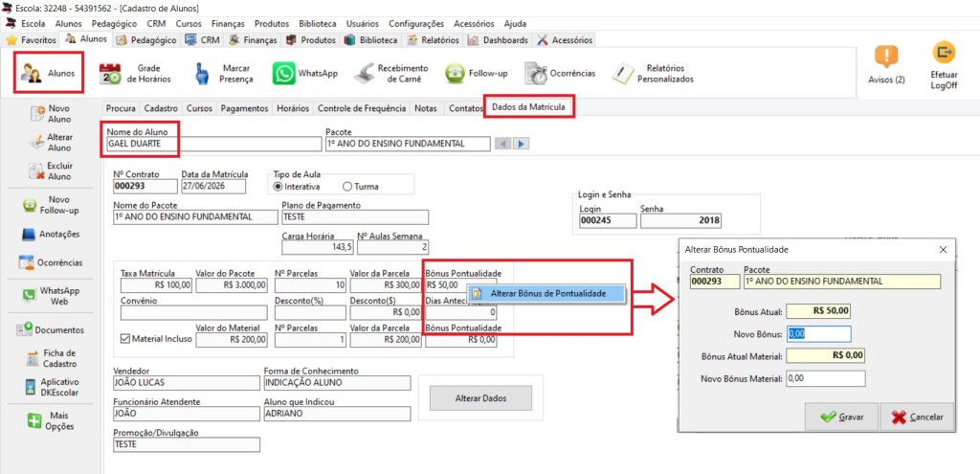
Task: Click the Gravar button
Action: tap(841, 418)
